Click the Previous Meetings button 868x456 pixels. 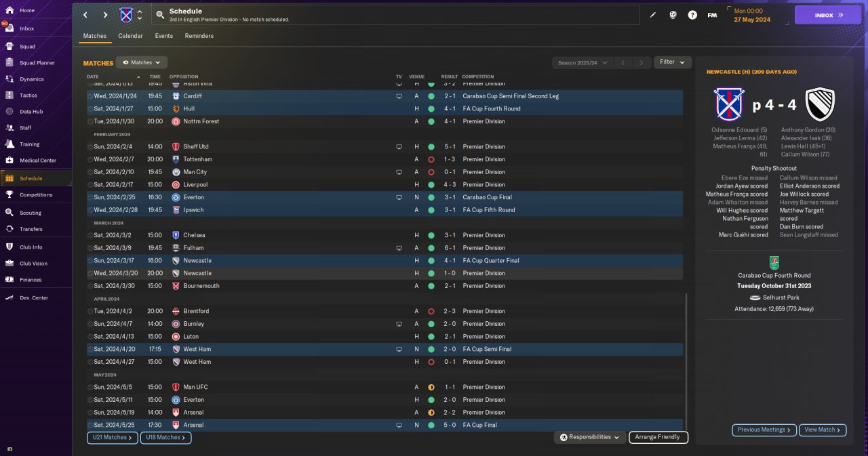coord(764,430)
